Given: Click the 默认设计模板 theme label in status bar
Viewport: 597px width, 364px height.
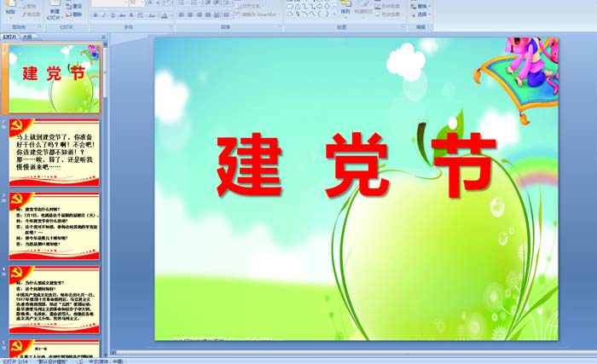Looking at the screenshot, I should click(52, 361).
